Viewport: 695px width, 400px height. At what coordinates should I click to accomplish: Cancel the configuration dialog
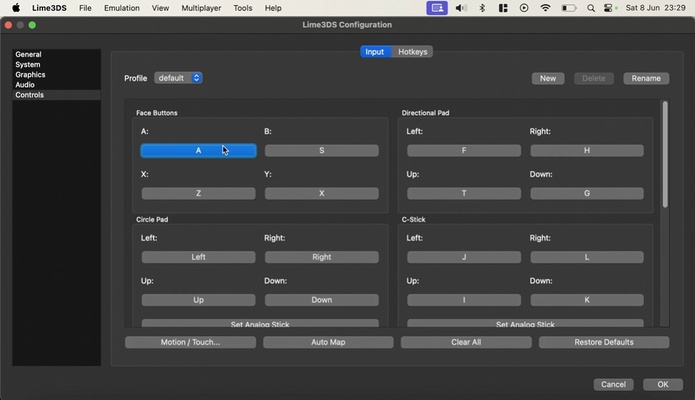coord(613,384)
